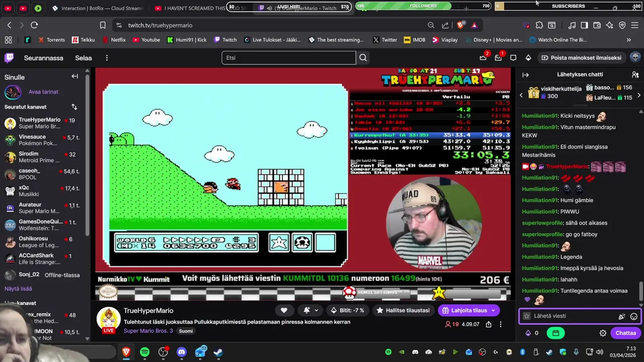
Task: Click the Etsi search input field
Action: (x=289, y=58)
